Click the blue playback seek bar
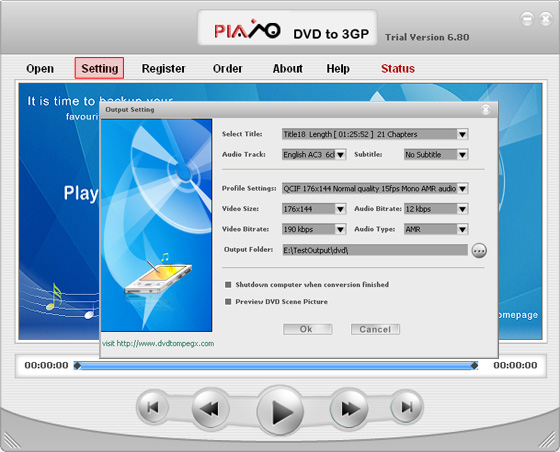The image size is (560, 452). click(x=276, y=366)
